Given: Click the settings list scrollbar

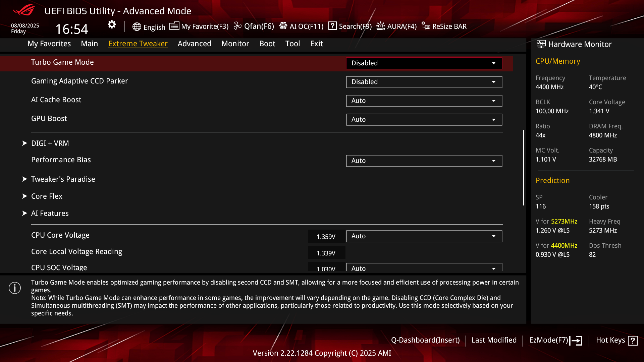Looking at the screenshot, I should (523, 168).
